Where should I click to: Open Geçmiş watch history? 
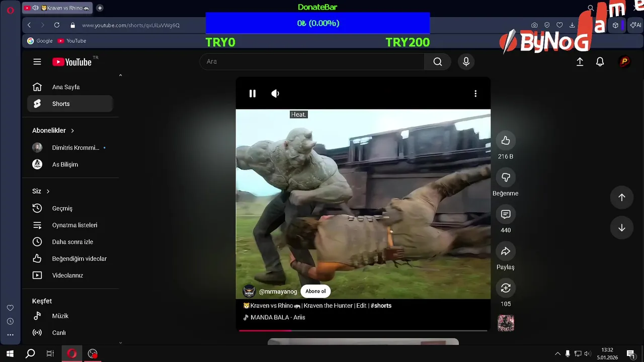coord(70,208)
